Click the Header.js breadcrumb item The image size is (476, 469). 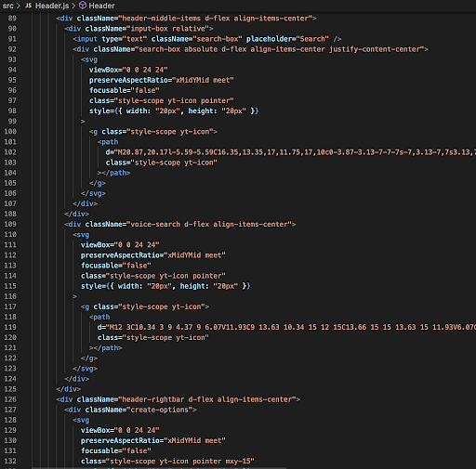tap(52, 6)
